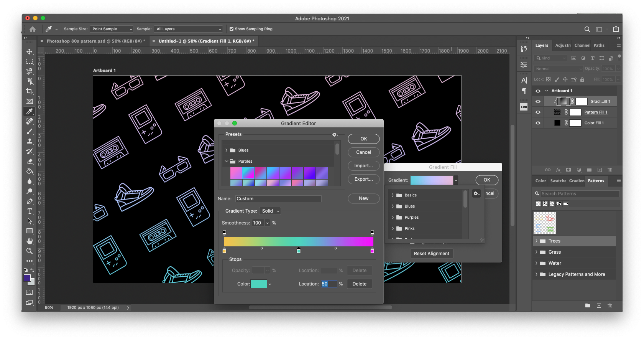The image size is (644, 340).
Task: Select the Hand tool
Action: point(30,241)
